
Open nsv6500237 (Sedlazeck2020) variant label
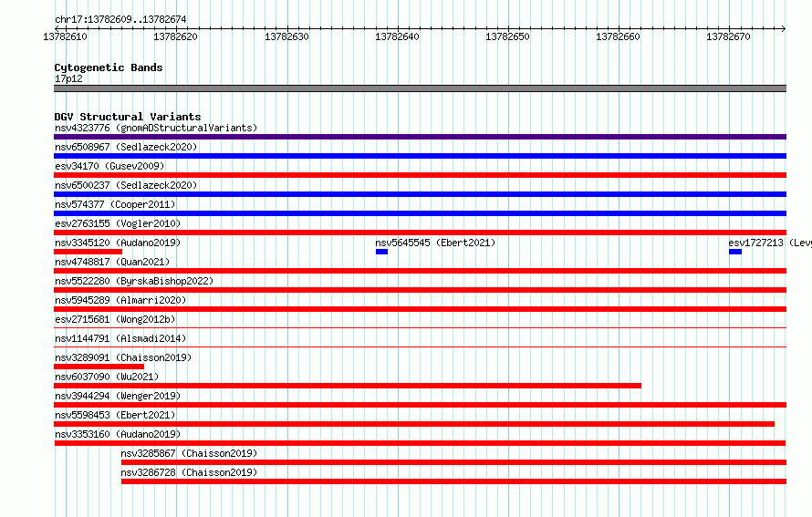pos(126,185)
